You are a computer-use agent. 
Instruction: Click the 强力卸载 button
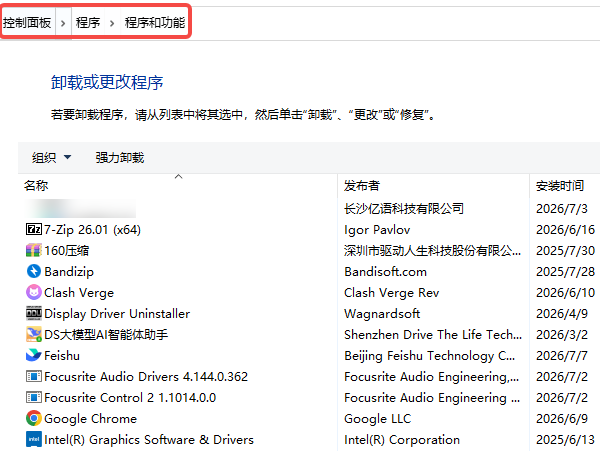pyautogui.click(x=120, y=158)
